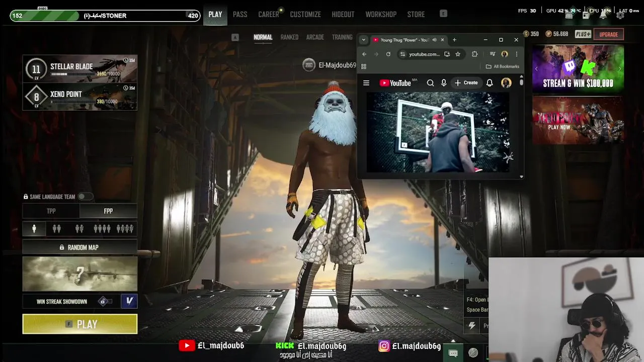Click Stream & Win $100,000 banner
This screenshot has width=644, height=362.
578,69
